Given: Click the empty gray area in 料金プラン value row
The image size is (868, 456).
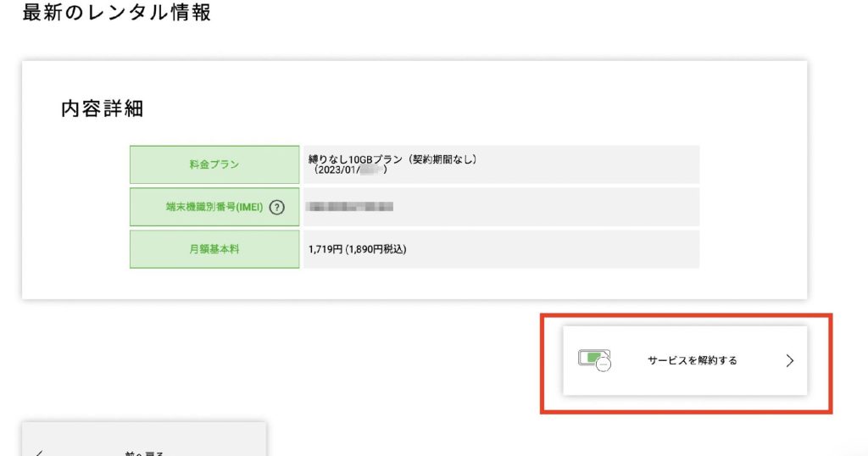Looking at the screenshot, I should click(590, 164).
